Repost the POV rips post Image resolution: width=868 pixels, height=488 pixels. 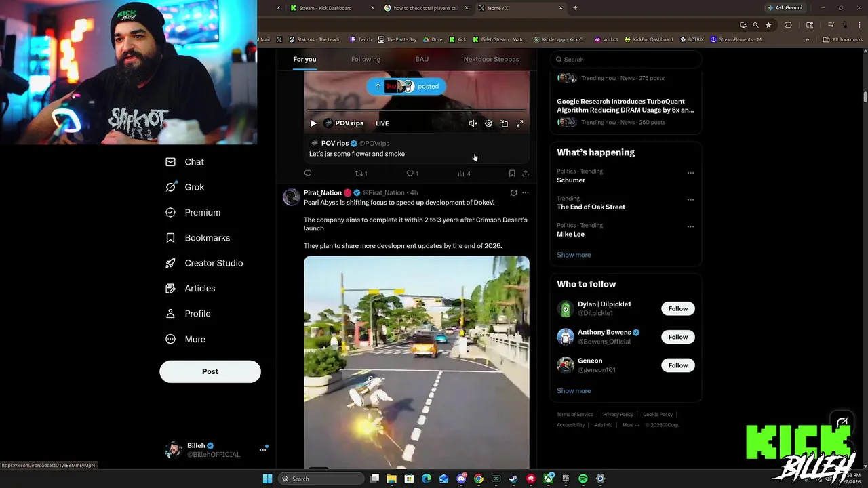(361, 174)
